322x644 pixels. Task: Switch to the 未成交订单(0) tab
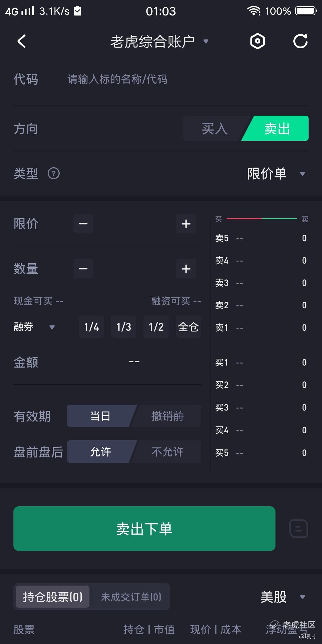point(131,597)
